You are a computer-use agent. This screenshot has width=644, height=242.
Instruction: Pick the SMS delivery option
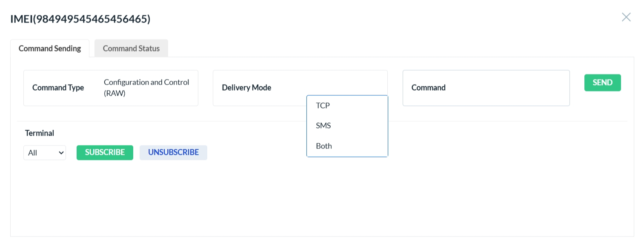pos(323,125)
